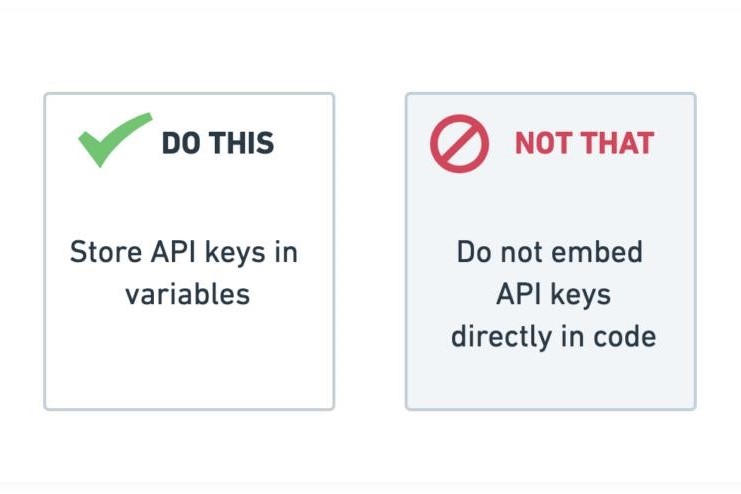Click the red word "THAT"
The height and width of the screenshot is (494, 741).
(x=618, y=143)
